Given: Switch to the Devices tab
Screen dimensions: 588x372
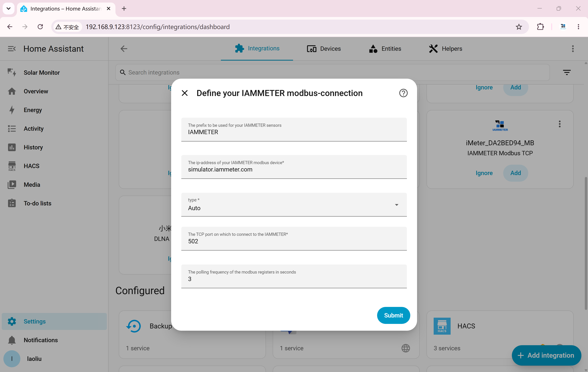Looking at the screenshot, I should pos(324,49).
